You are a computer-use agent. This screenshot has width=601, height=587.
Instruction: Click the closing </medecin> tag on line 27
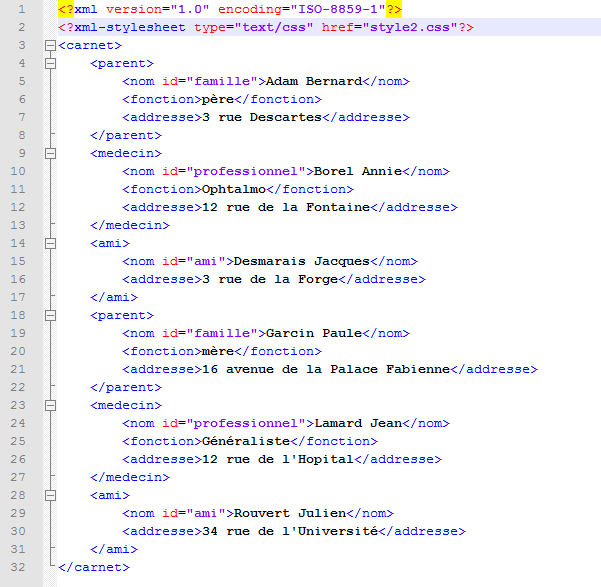(130, 477)
